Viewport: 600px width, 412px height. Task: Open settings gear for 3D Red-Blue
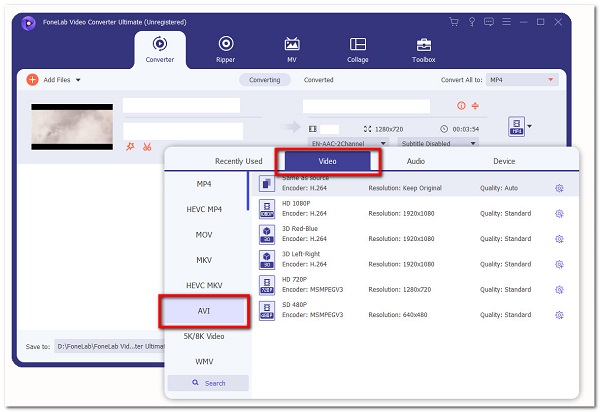(559, 239)
